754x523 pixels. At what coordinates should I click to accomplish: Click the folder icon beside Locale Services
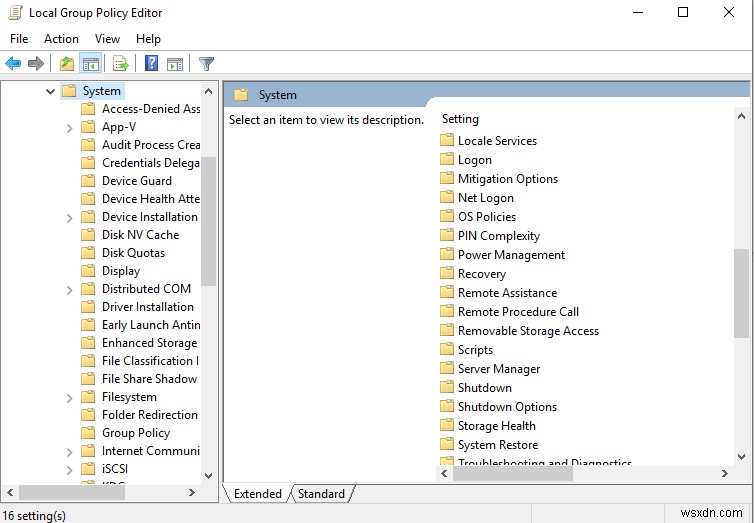(x=447, y=140)
